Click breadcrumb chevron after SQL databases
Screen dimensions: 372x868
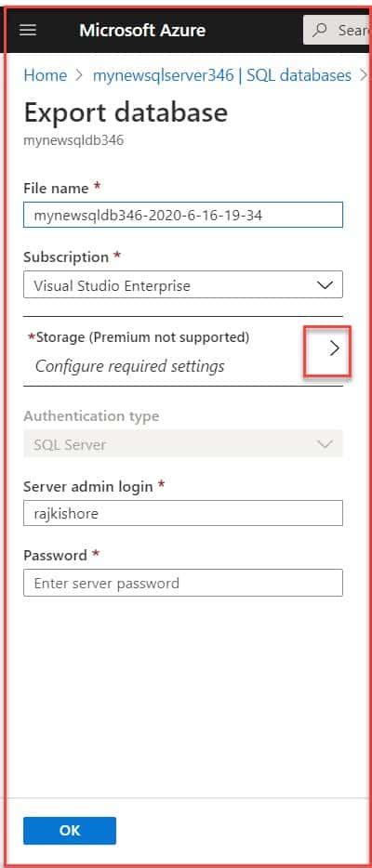point(363,74)
